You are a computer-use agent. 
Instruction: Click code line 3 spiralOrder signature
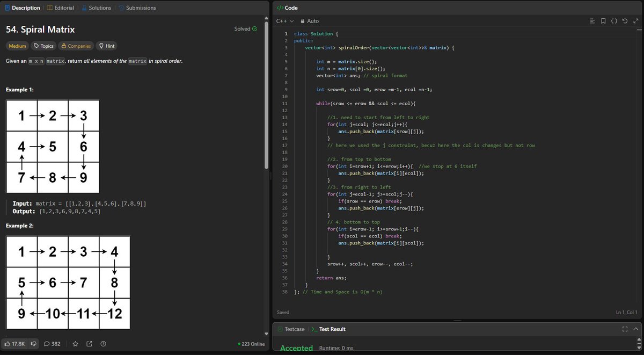tap(380, 48)
